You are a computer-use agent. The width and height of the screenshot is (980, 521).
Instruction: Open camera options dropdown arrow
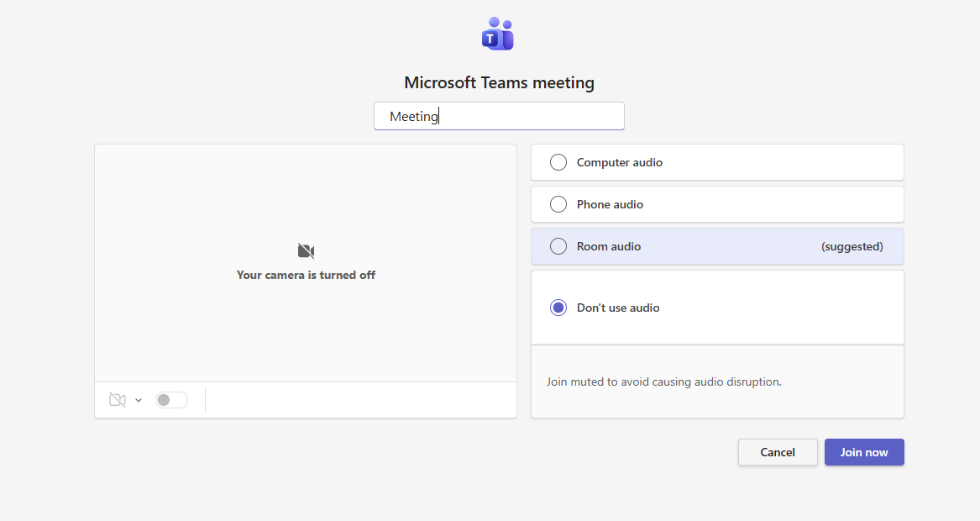coord(139,400)
